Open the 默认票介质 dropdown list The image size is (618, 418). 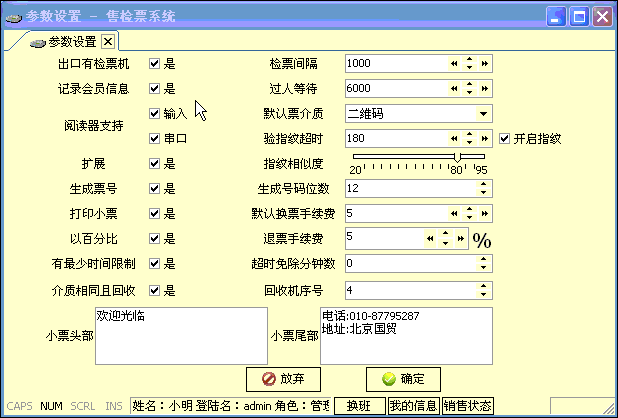click(484, 113)
